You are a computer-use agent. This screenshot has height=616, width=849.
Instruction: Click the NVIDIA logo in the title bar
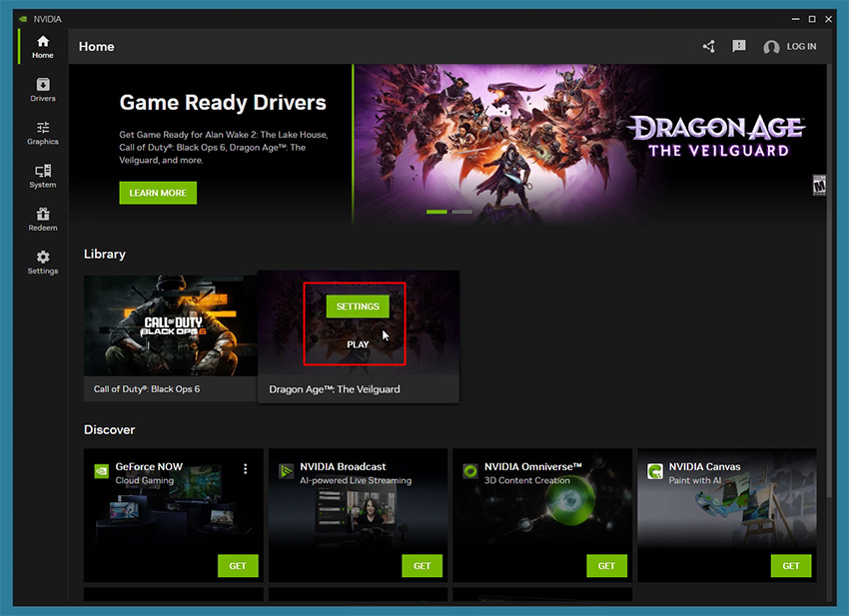(x=23, y=19)
